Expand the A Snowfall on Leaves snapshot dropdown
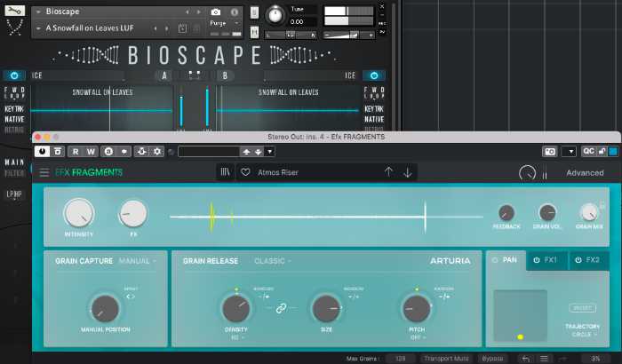The image size is (622, 364). click(x=38, y=28)
